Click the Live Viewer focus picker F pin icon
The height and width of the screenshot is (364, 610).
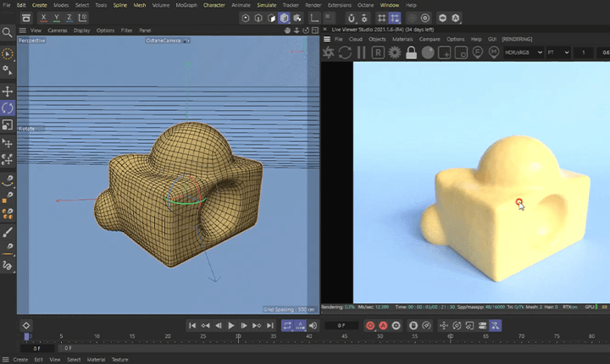477,52
